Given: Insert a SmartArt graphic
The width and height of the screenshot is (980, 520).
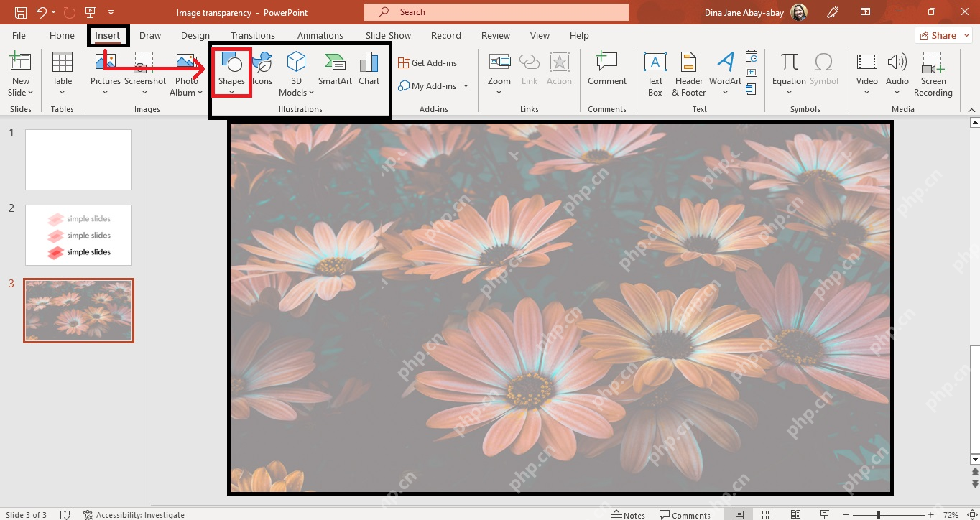Looking at the screenshot, I should (335, 70).
